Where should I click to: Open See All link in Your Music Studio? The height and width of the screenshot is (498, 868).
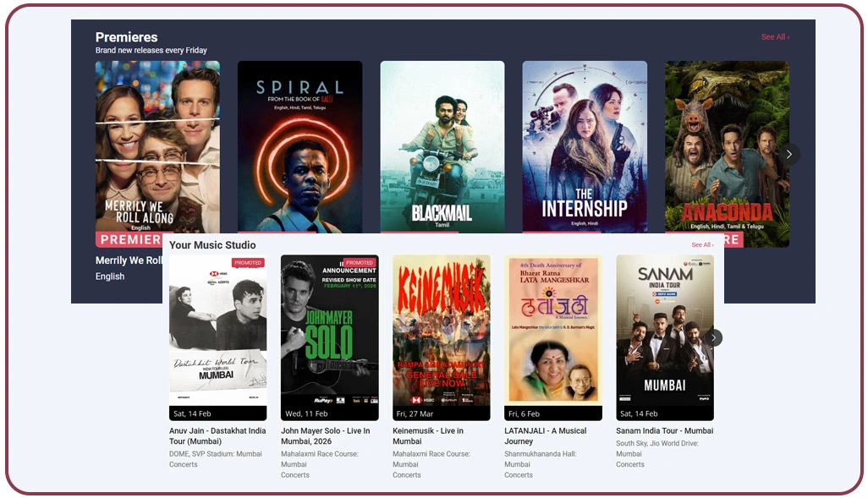coord(702,244)
